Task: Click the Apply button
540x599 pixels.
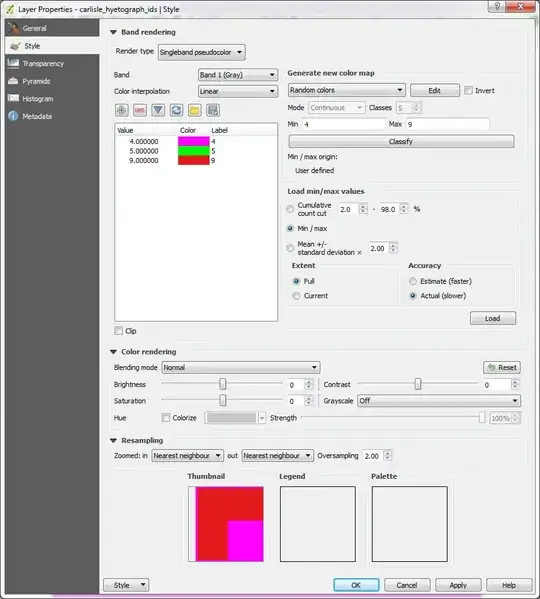Action: point(458,585)
